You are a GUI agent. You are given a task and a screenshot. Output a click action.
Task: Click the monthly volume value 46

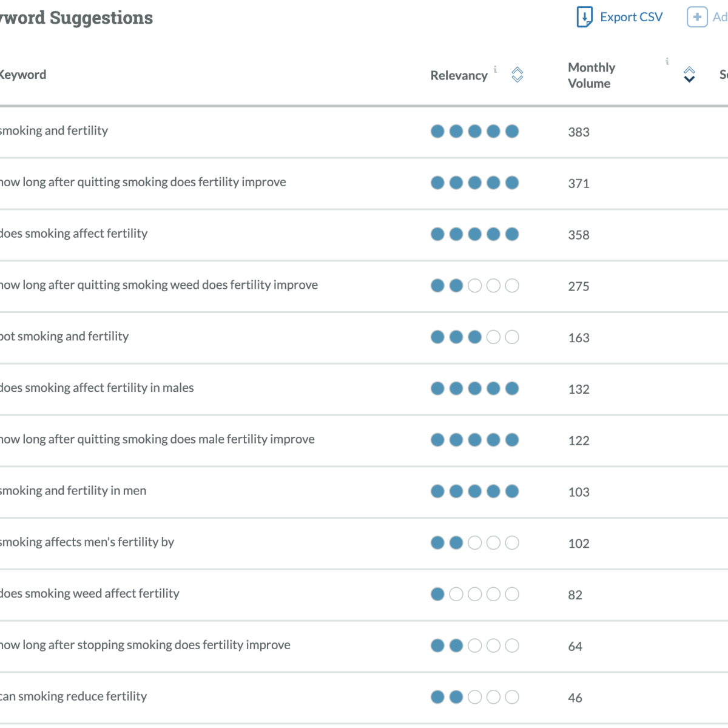pos(575,698)
